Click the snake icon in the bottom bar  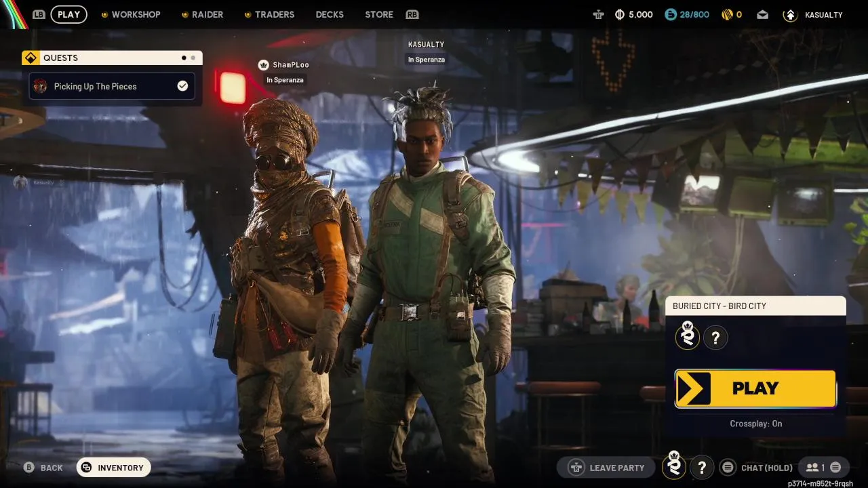click(674, 466)
